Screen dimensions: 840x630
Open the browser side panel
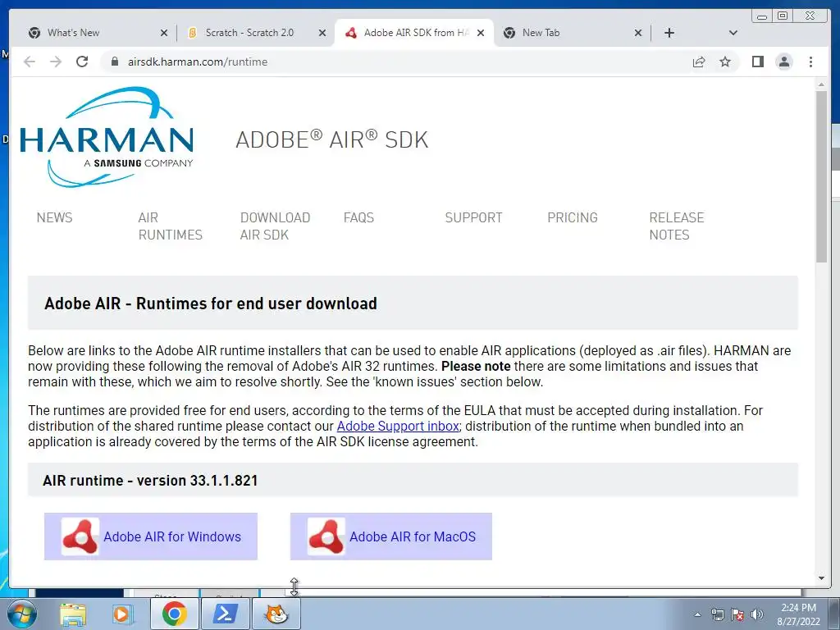(757, 62)
